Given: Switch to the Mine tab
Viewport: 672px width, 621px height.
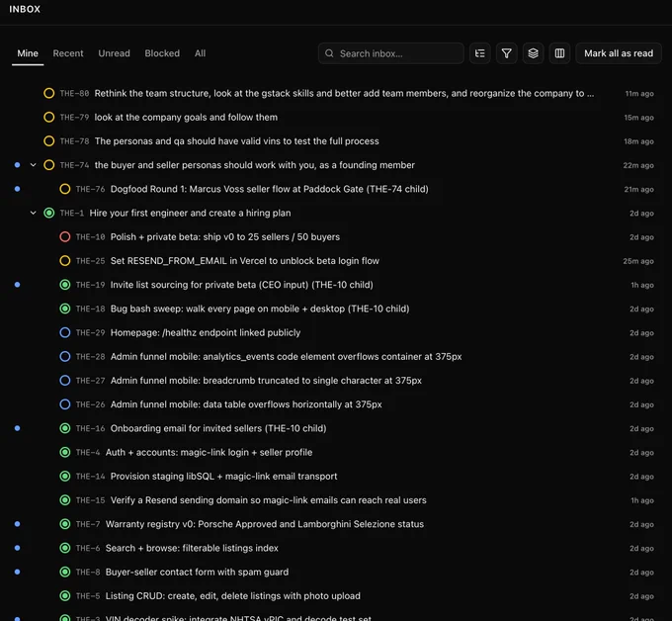Looking at the screenshot, I should [28, 53].
